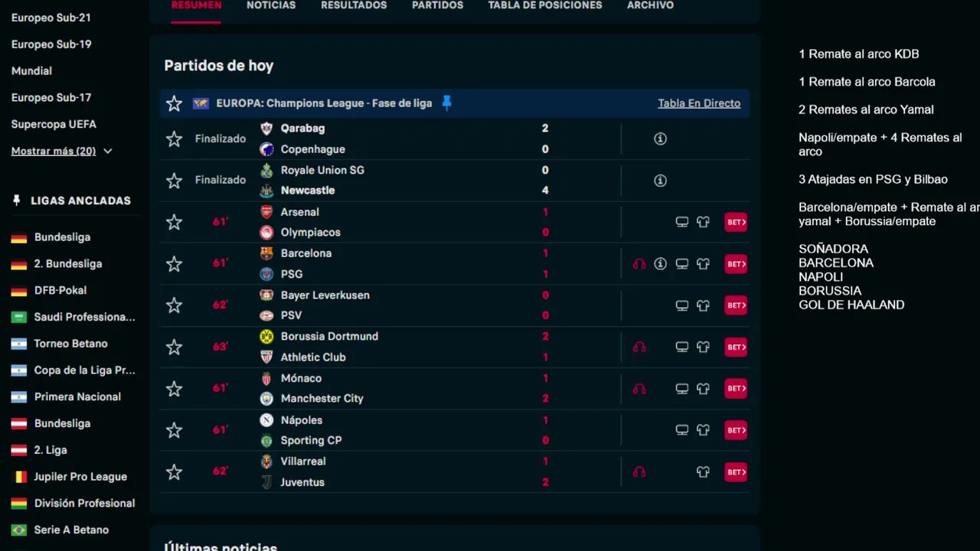Show info icon for Qarabag vs Copenhague
Viewport: 980px width, 551px height.
(660, 139)
